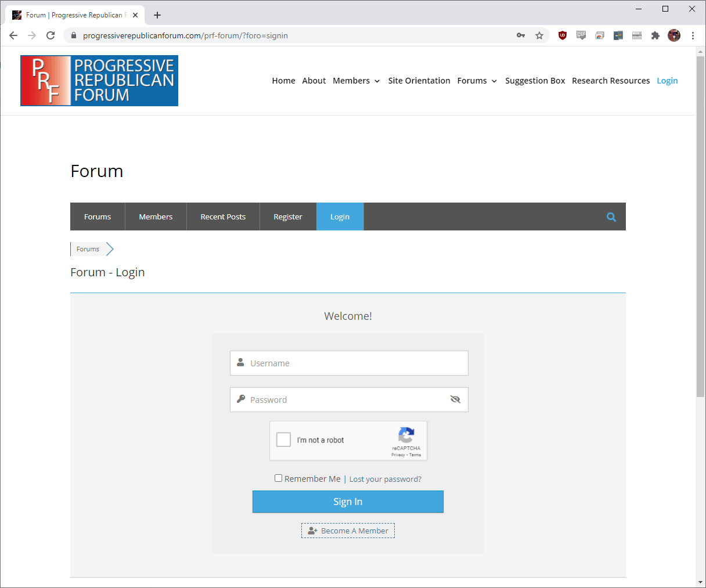
Task: Open the browser Extensions puzzle icon
Action: 655,35
